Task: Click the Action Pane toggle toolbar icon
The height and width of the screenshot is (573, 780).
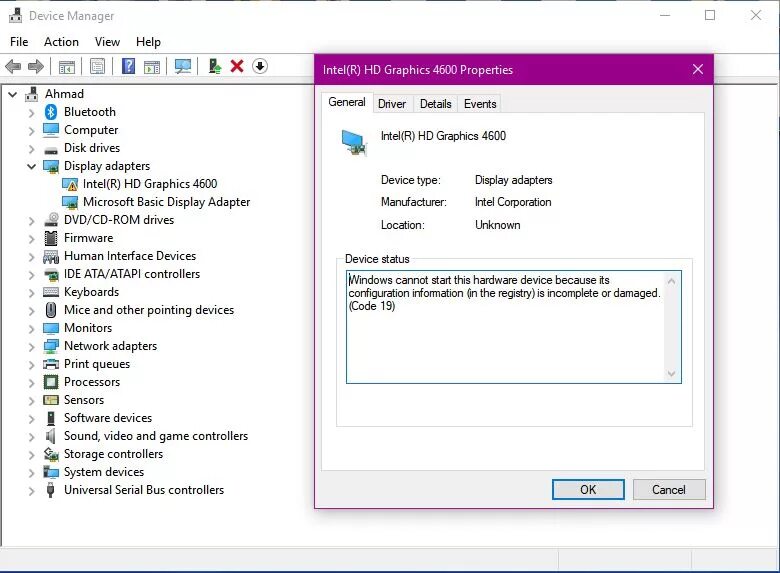Action: 152,66
